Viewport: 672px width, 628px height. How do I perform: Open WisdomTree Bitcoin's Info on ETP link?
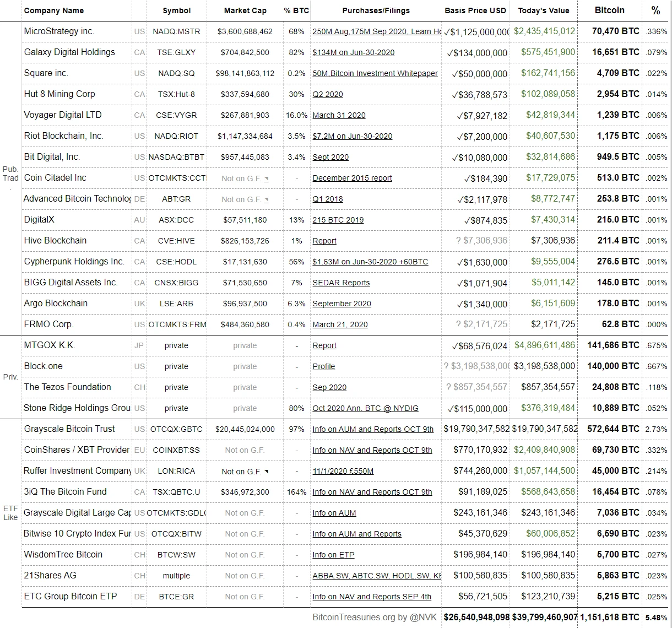tap(333, 555)
